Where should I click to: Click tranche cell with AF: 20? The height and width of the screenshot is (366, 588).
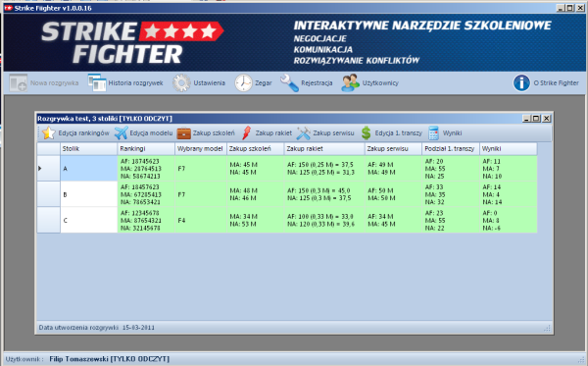pyautogui.click(x=451, y=168)
